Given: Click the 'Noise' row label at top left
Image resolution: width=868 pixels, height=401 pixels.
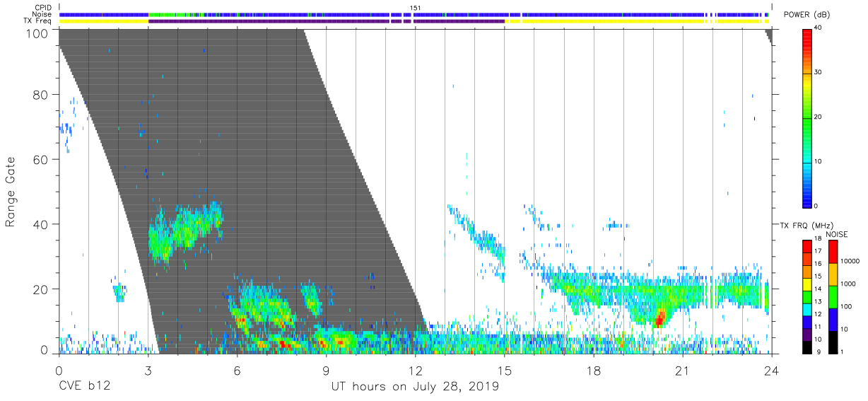Looking at the screenshot, I should 43,14.
